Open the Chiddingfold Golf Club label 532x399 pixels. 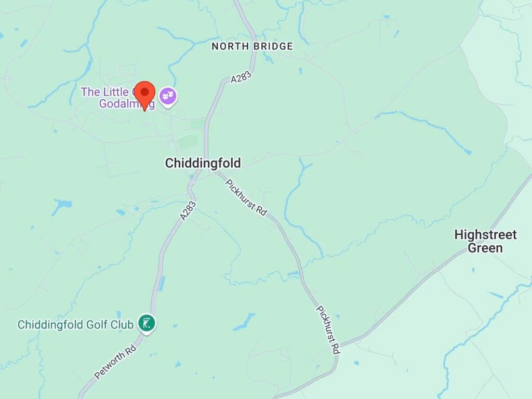75,325
